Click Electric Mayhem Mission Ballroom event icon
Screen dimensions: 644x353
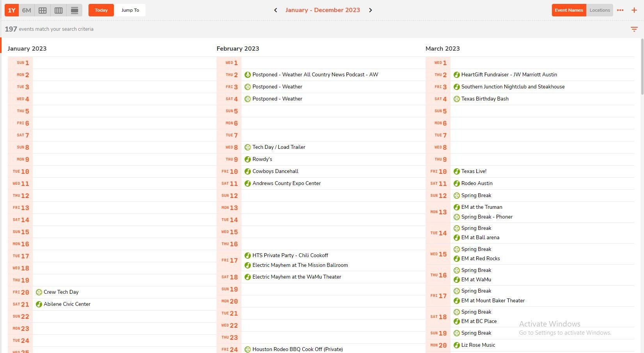click(248, 265)
